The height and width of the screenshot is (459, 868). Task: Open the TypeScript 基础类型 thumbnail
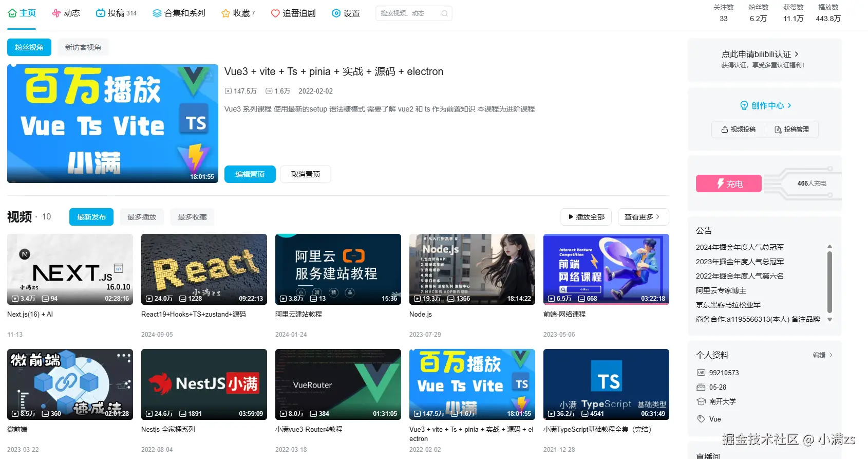pyautogui.click(x=606, y=384)
